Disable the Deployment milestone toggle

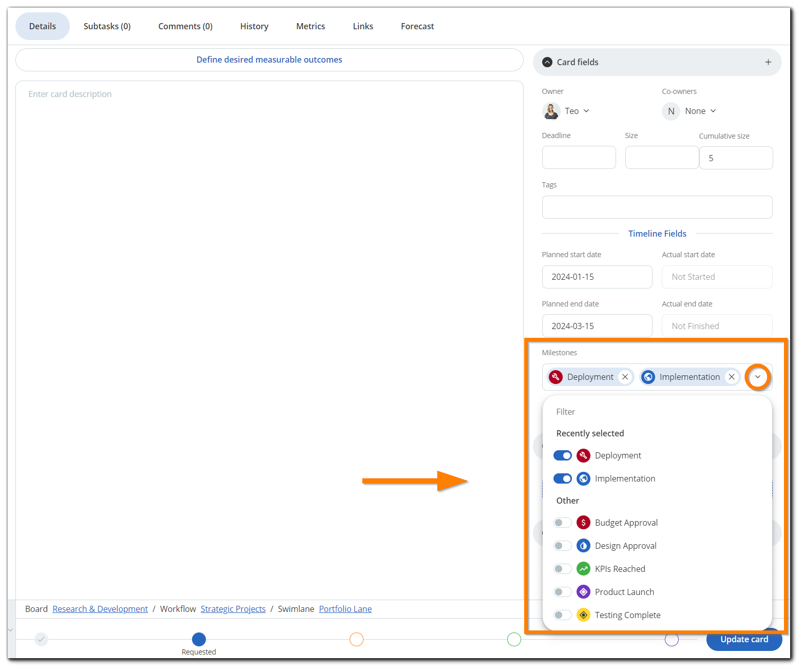[x=563, y=455]
